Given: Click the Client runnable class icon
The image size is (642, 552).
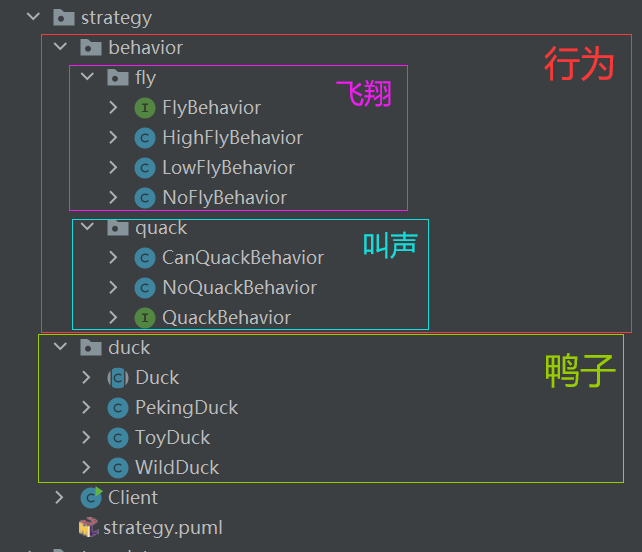Looking at the screenshot, I should click(92, 498).
